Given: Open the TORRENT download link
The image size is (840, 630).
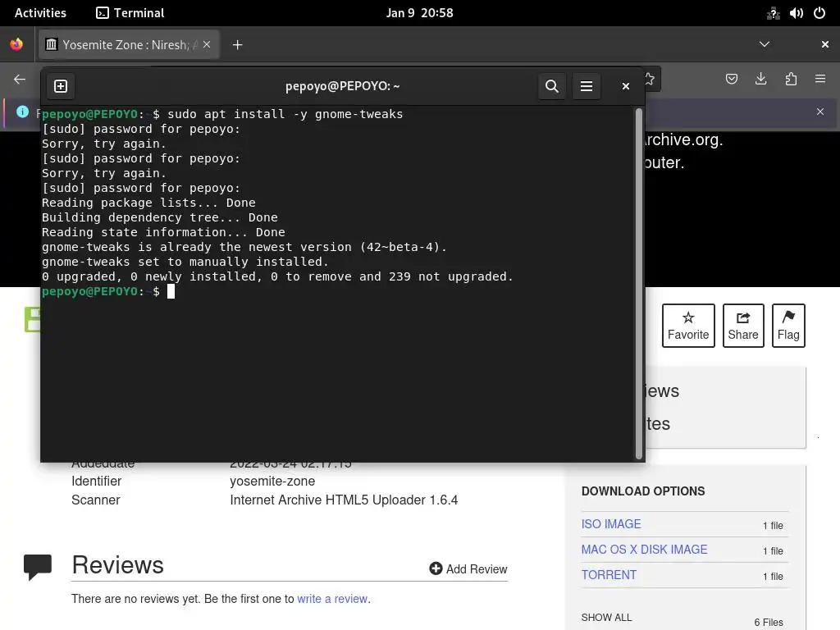Looking at the screenshot, I should coord(609,575).
